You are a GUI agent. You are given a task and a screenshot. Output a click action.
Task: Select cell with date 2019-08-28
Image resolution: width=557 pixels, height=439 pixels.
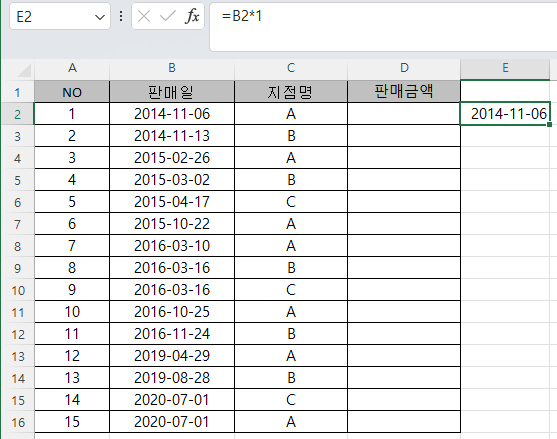tap(172, 378)
